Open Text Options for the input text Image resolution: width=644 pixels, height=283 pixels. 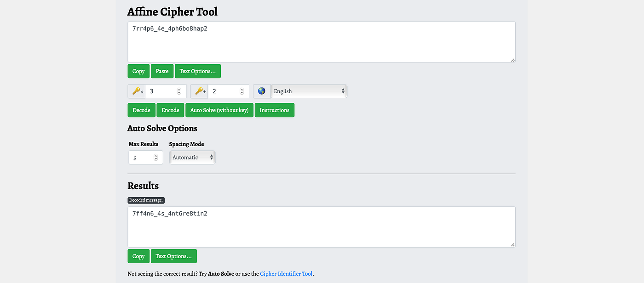pos(197,71)
